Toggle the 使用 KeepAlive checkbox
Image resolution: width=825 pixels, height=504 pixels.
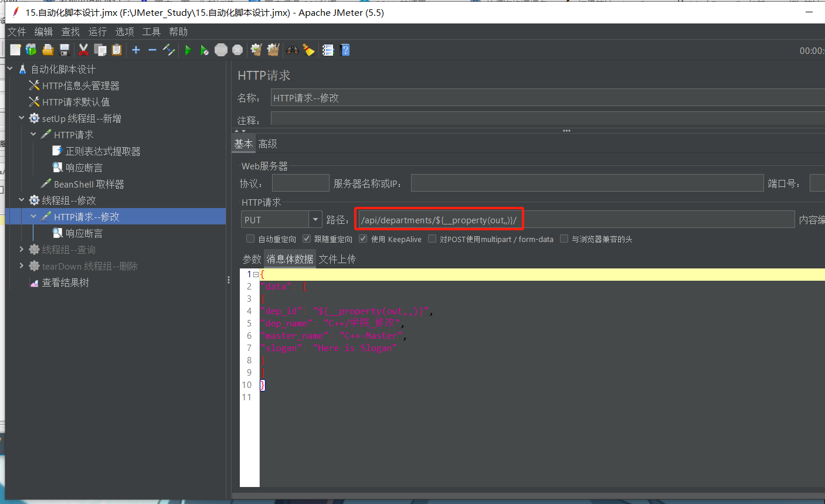click(x=363, y=239)
